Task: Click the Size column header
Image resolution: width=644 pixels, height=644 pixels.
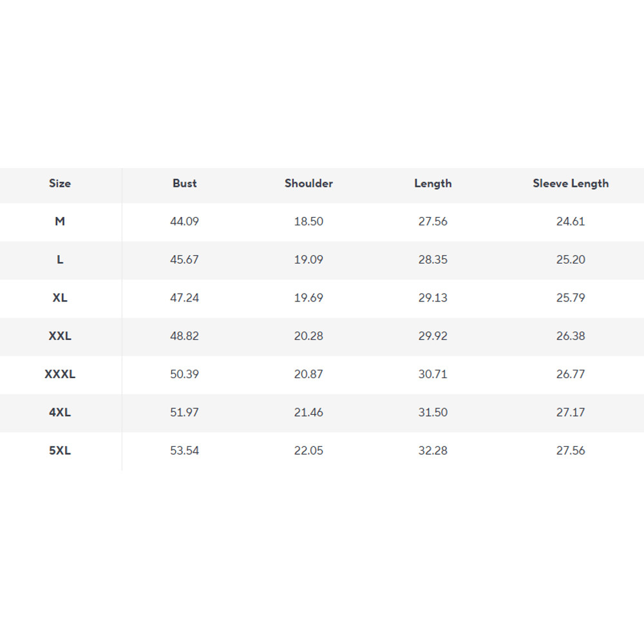Action: coord(60,184)
